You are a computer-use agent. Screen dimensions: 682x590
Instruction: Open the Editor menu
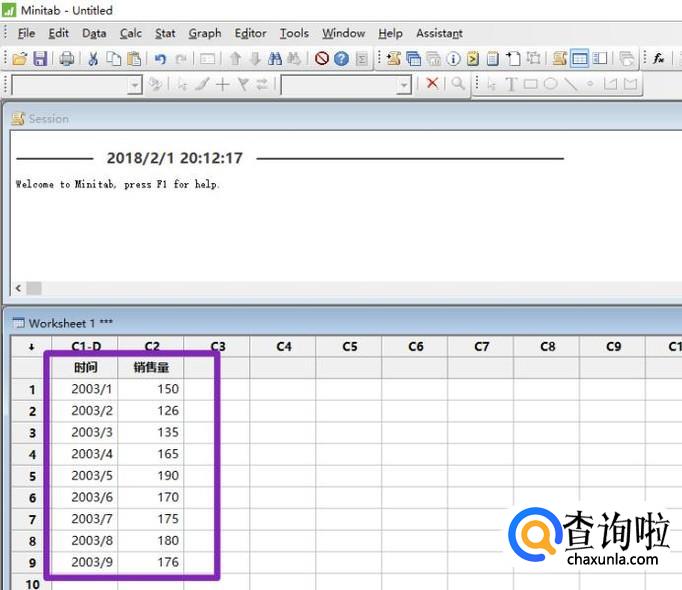point(251,34)
